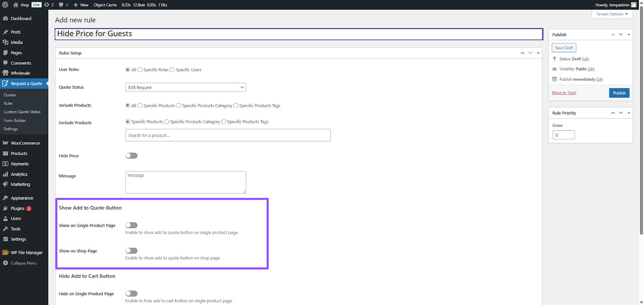Image resolution: width=644 pixels, height=305 pixels.
Task: Click the Comments sidebar icon
Action: click(5, 63)
